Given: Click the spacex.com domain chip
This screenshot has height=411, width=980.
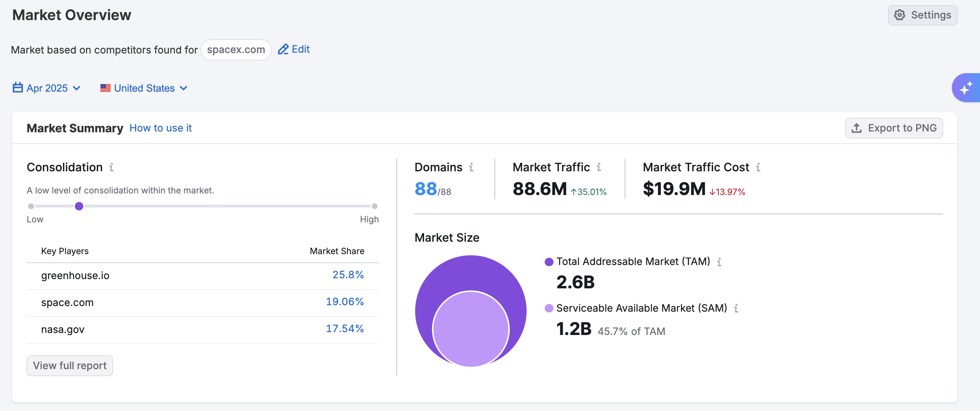Looking at the screenshot, I should (x=236, y=50).
